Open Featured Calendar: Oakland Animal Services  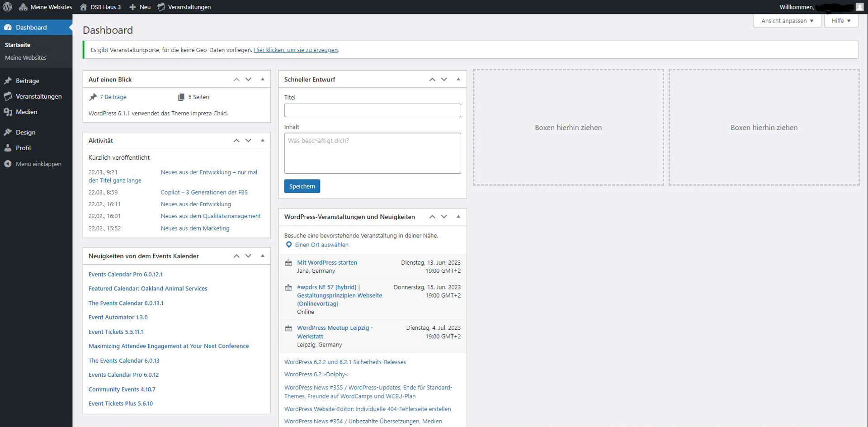point(148,289)
